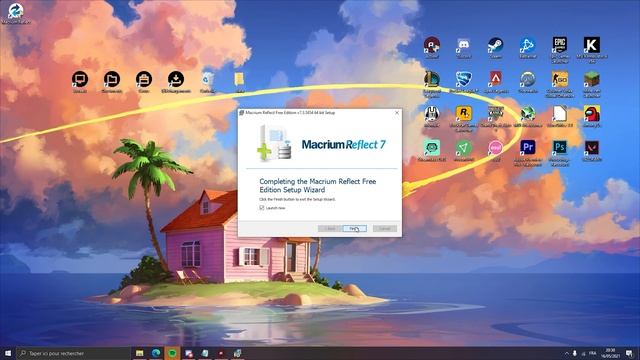
Task: Open the Rockstar Games Launcher shortcut
Action: click(464, 118)
